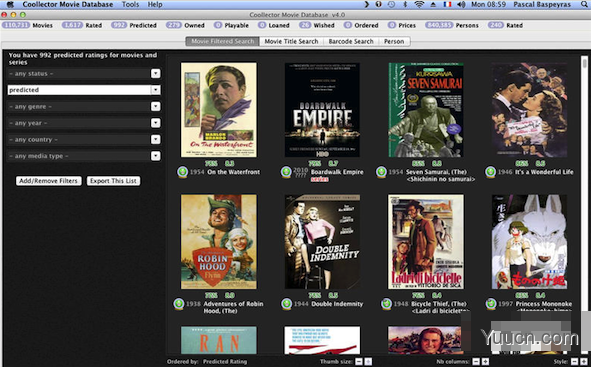
Task: Show the 26 Wished movies
Action: [x=317, y=25]
